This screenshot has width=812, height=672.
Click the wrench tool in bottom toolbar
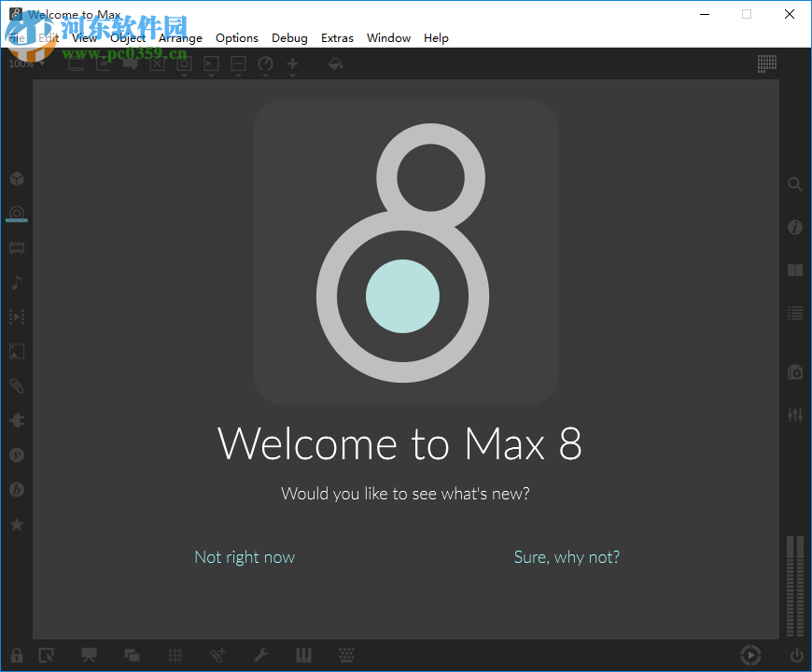261,654
